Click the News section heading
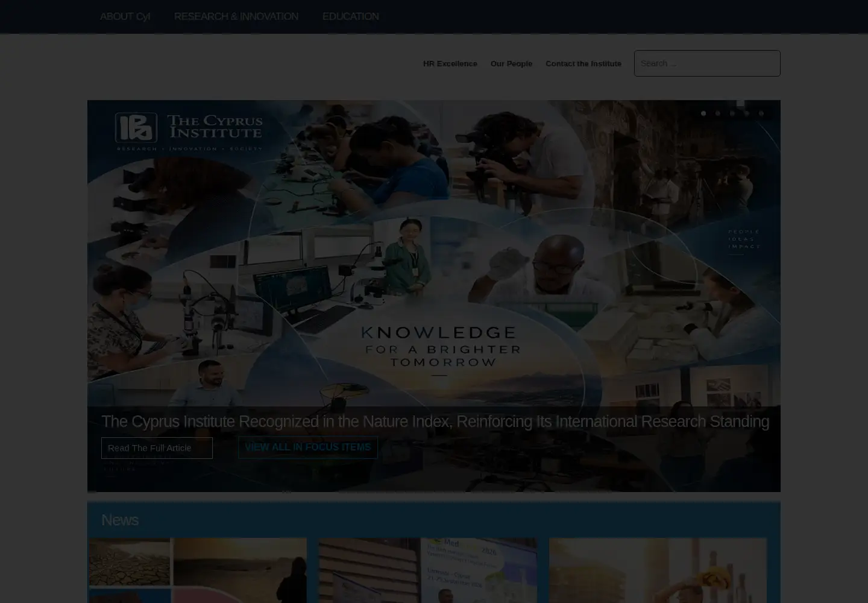868x603 pixels. pos(119,520)
